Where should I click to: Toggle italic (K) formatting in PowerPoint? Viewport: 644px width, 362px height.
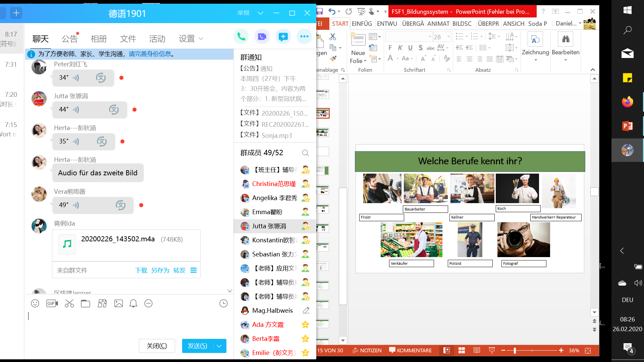point(400,48)
